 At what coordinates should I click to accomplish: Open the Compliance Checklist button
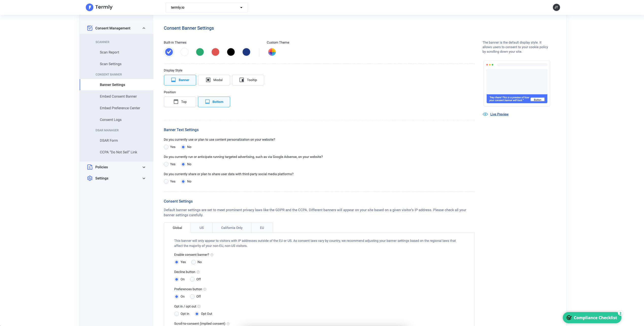point(592,318)
